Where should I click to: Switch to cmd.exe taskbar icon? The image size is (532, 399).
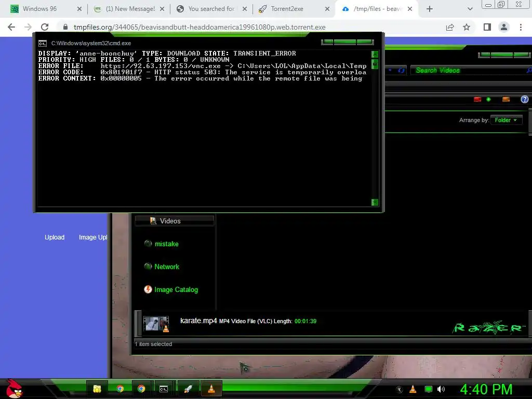point(164,389)
